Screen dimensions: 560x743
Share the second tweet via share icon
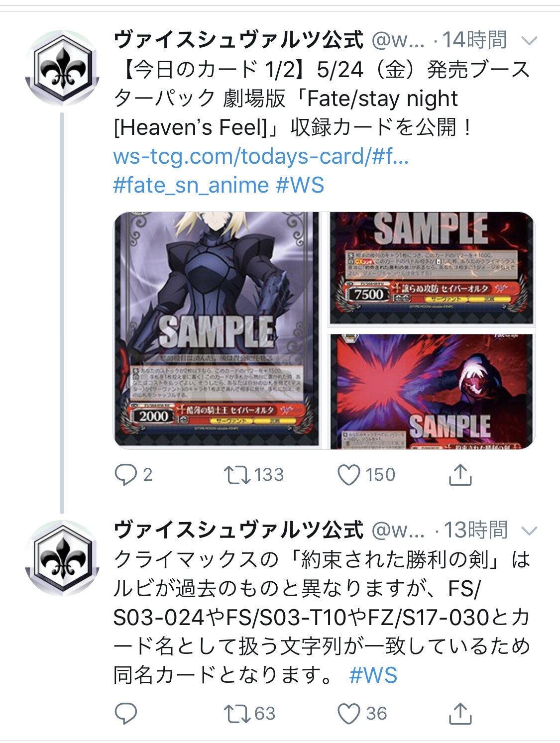click(x=460, y=714)
